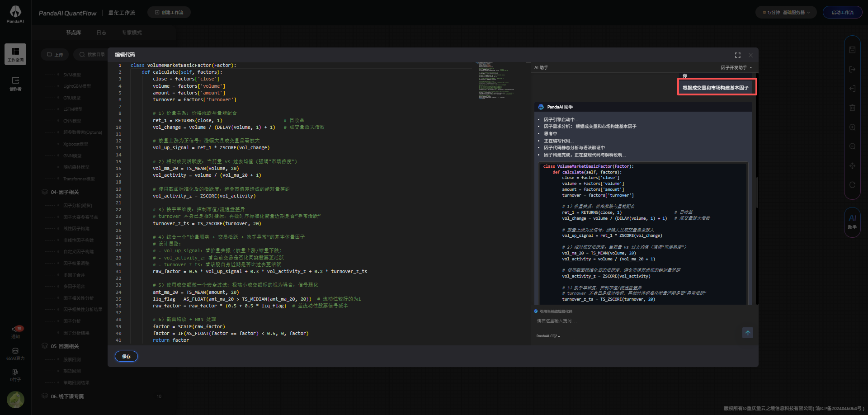The height and width of the screenshot is (415, 868).
Task: Open the user avatar profile picture
Action: (15, 400)
